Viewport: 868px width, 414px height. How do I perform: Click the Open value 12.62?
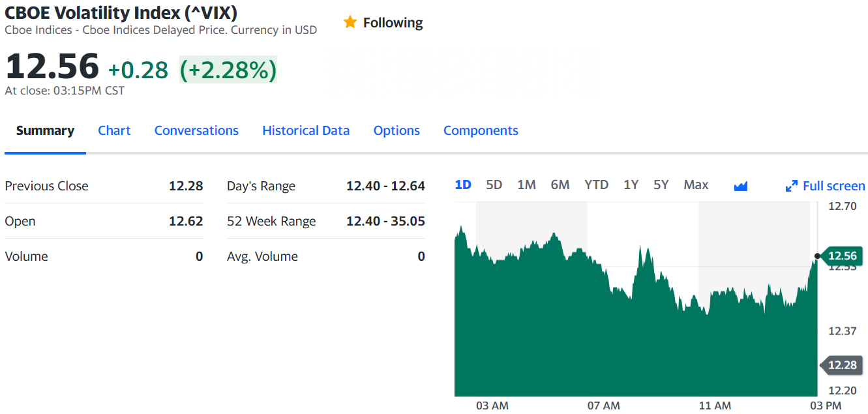(186, 221)
